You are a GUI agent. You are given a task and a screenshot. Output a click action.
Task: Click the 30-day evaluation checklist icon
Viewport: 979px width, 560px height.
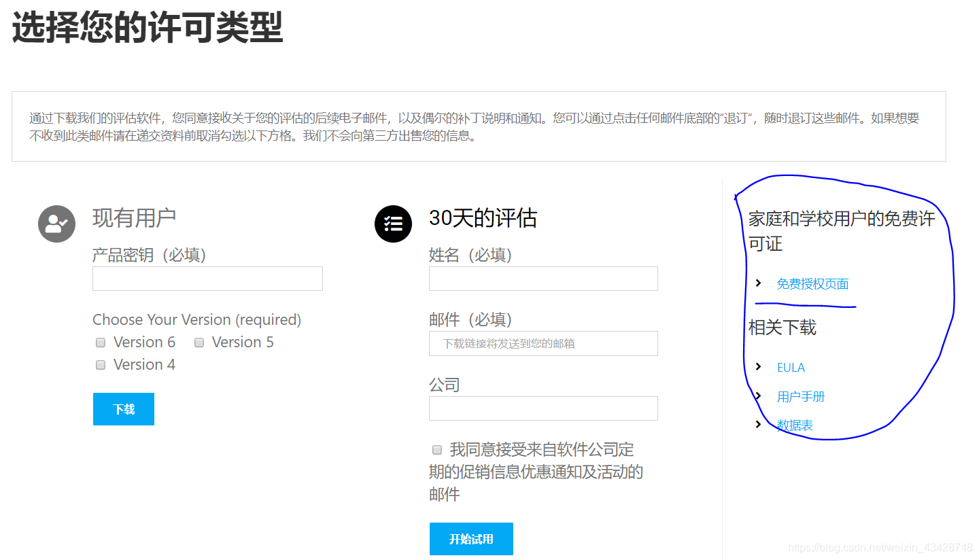click(393, 224)
